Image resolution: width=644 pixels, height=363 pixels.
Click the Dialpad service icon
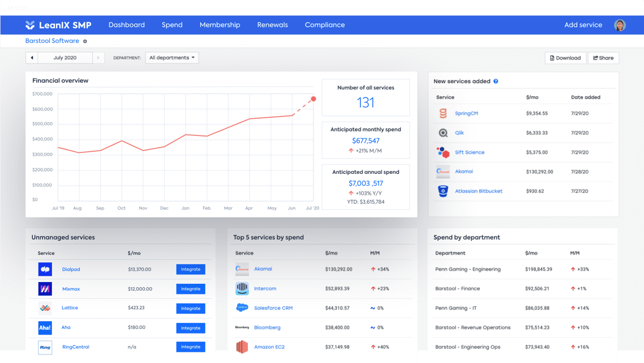[x=45, y=270]
